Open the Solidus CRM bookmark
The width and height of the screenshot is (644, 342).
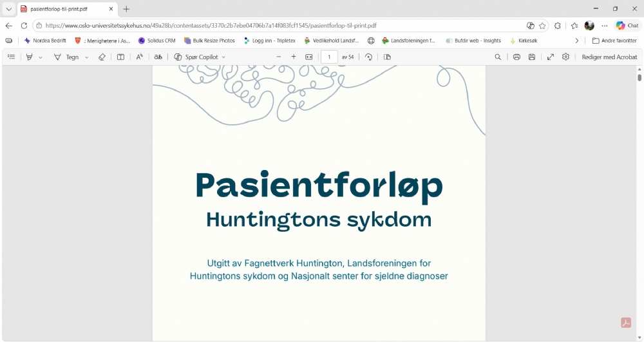click(x=157, y=41)
